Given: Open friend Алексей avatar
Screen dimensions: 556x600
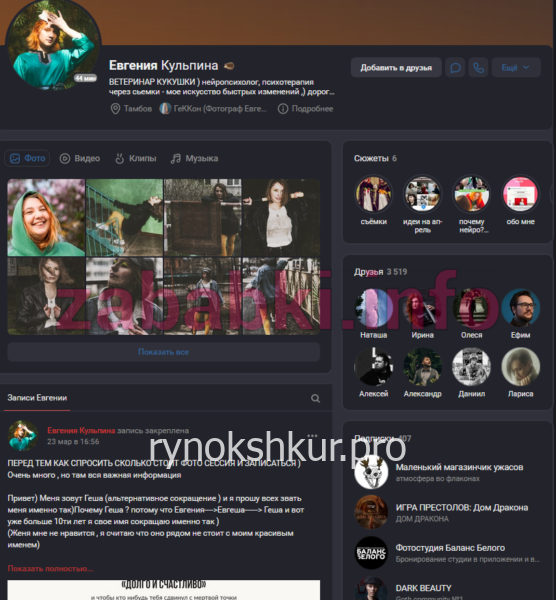Looking at the screenshot, I should 373,367.
